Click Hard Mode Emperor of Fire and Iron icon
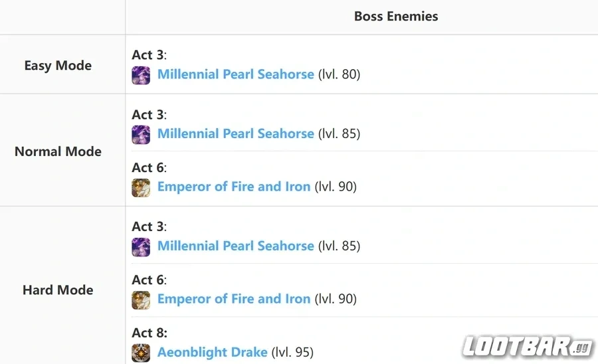This screenshot has width=598, height=364. 141,300
